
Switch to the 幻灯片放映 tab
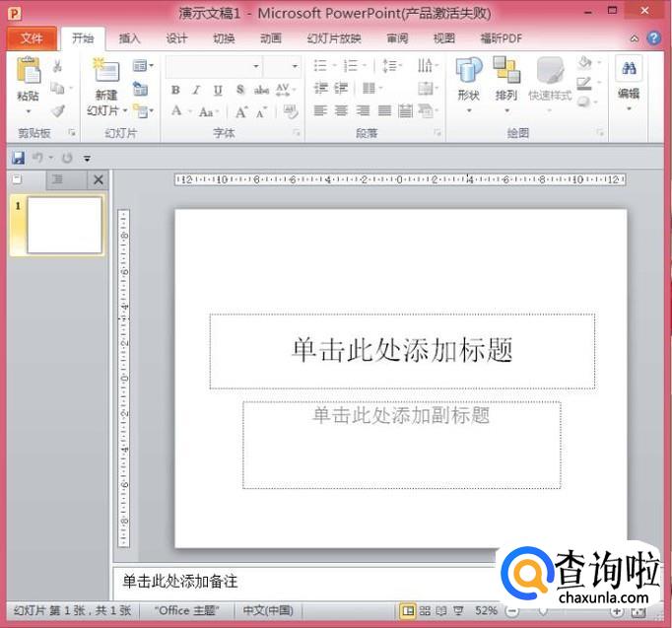point(334,38)
